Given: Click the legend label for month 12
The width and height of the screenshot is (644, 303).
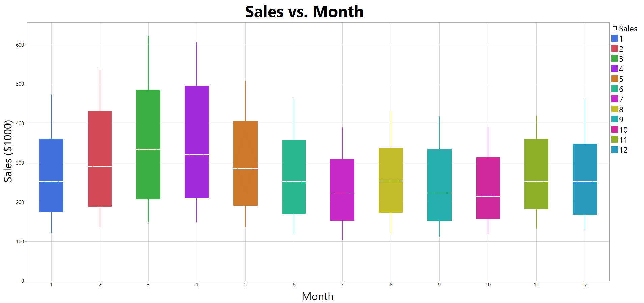Looking at the screenshot, I should (623, 150).
